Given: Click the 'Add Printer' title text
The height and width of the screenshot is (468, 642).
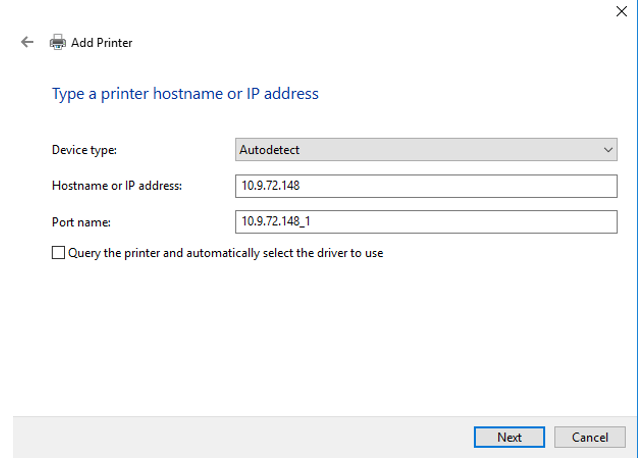Looking at the screenshot, I should [101, 43].
